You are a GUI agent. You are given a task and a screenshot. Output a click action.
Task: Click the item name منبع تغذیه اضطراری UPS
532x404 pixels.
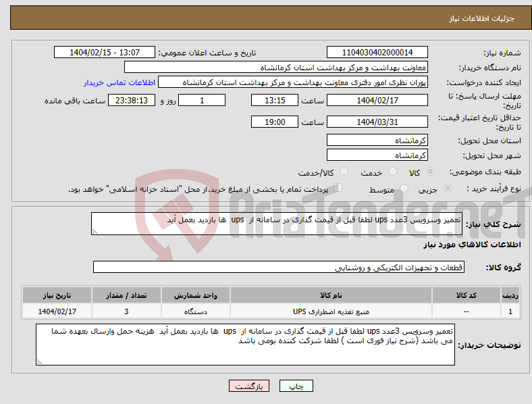331,311
